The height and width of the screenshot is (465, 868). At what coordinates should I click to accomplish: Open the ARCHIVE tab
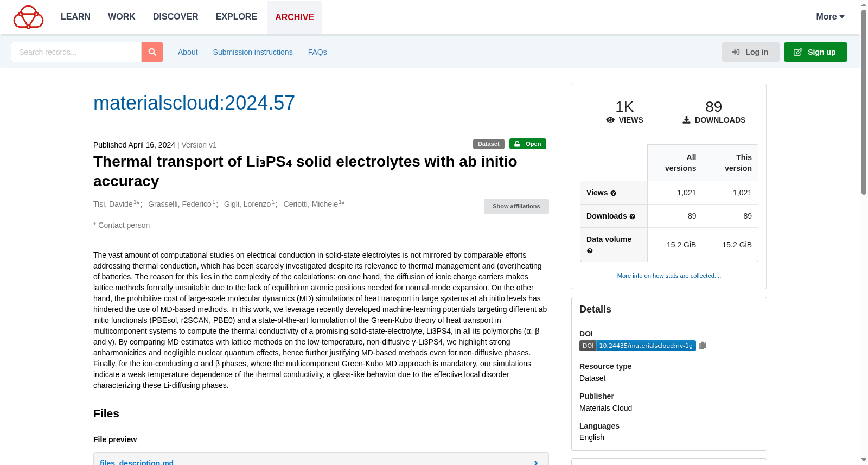[x=295, y=17]
